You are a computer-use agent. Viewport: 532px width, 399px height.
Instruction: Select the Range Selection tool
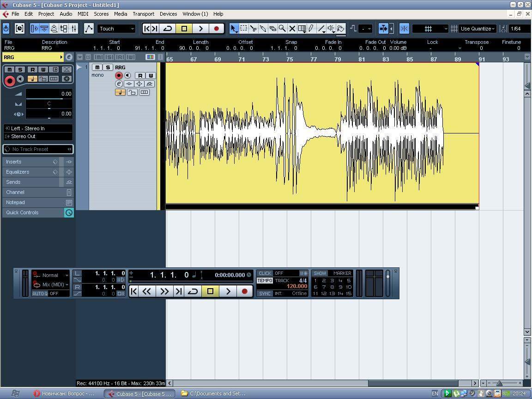243,29
